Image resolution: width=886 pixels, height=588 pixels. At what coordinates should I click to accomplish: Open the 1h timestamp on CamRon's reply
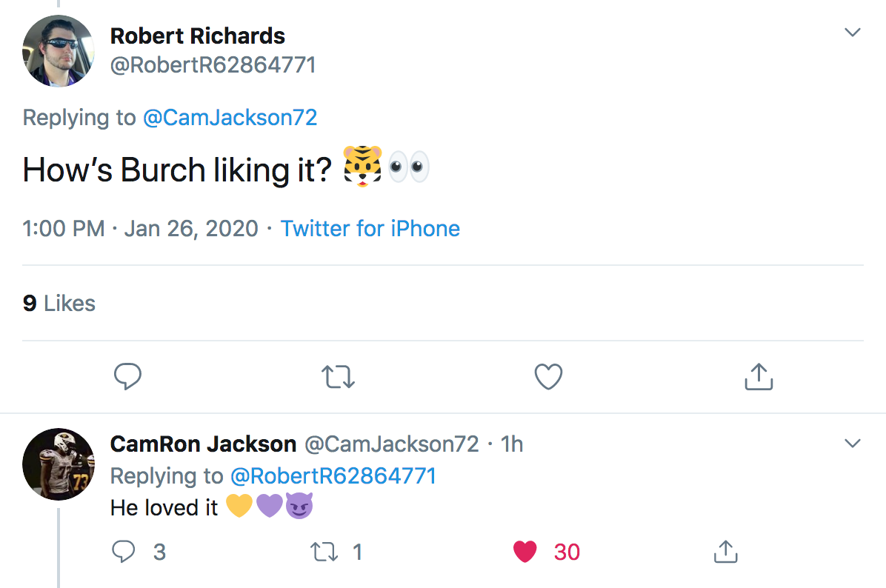(512, 444)
